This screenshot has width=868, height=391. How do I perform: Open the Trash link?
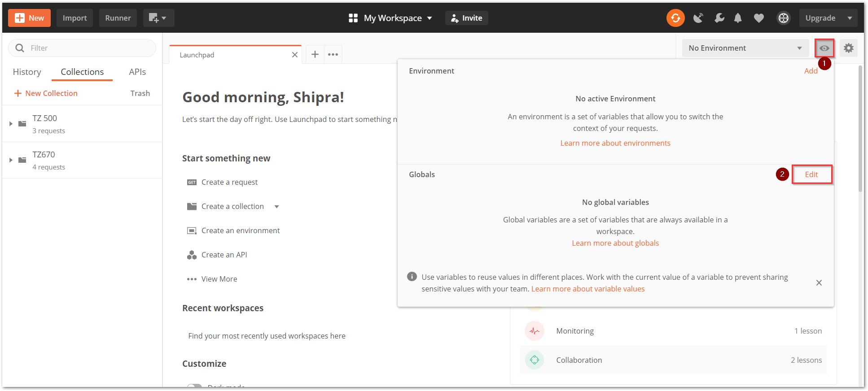(x=140, y=93)
